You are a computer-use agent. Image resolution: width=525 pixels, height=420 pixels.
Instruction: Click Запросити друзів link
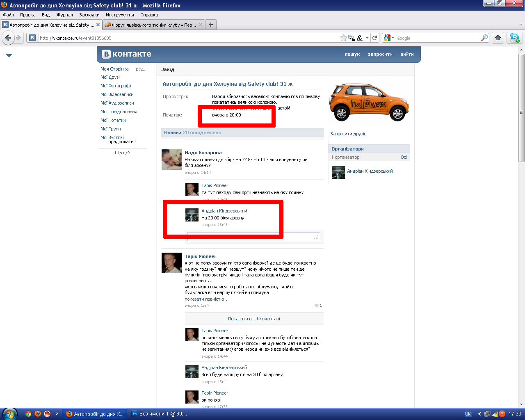[348, 134]
